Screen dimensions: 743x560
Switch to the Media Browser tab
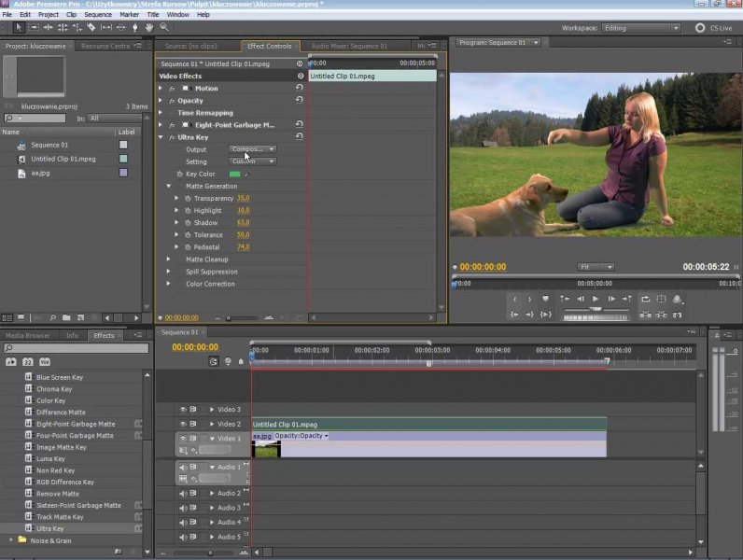coord(28,335)
